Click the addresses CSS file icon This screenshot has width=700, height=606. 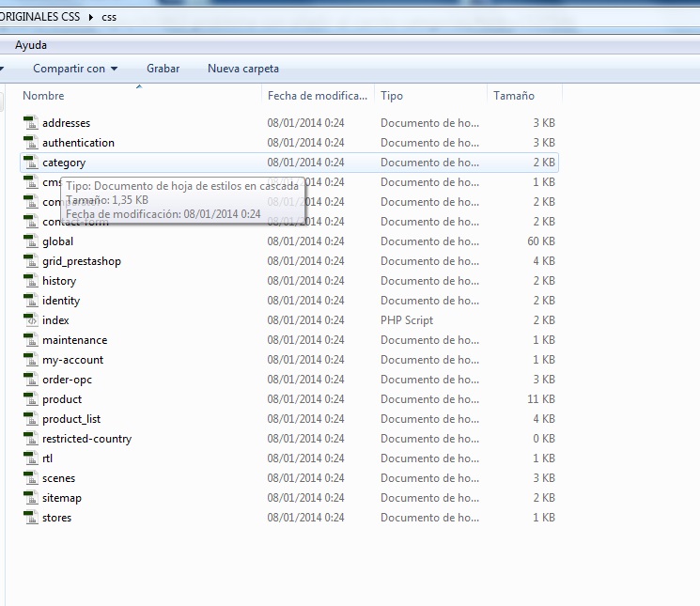pyautogui.click(x=31, y=123)
